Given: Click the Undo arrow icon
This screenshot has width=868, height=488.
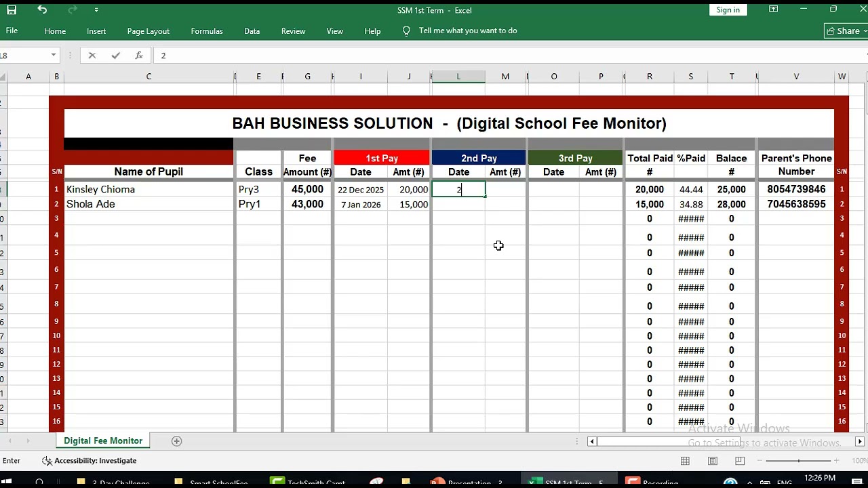Looking at the screenshot, I should (x=42, y=10).
